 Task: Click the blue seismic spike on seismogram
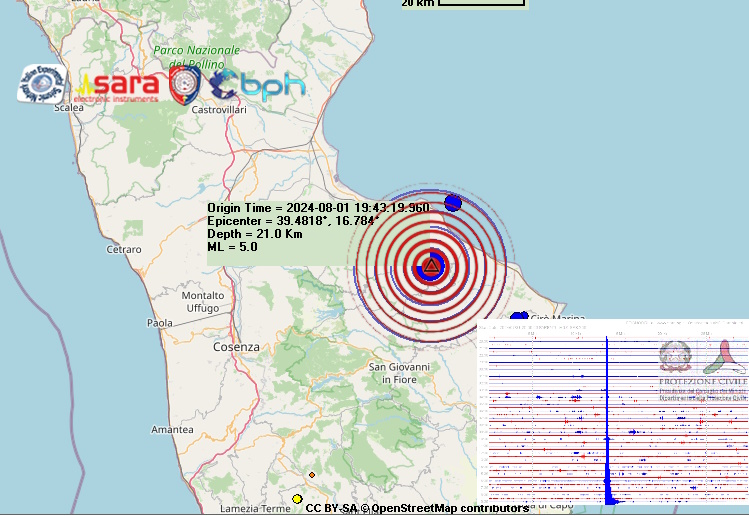coord(607,420)
